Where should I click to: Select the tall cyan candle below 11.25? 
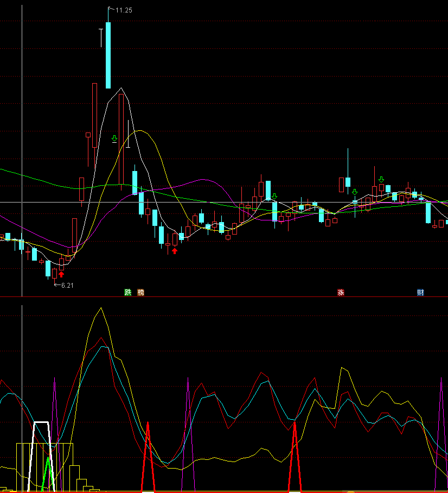(108, 55)
